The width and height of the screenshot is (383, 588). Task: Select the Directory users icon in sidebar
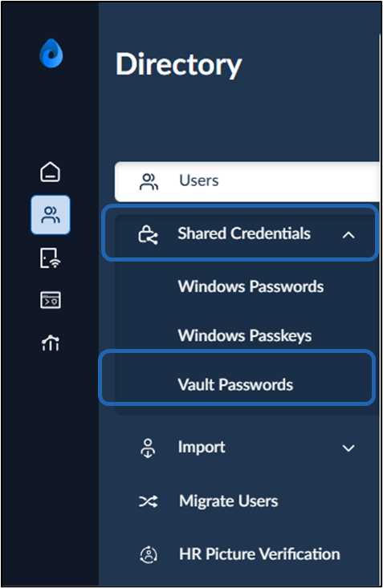pos(51,215)
